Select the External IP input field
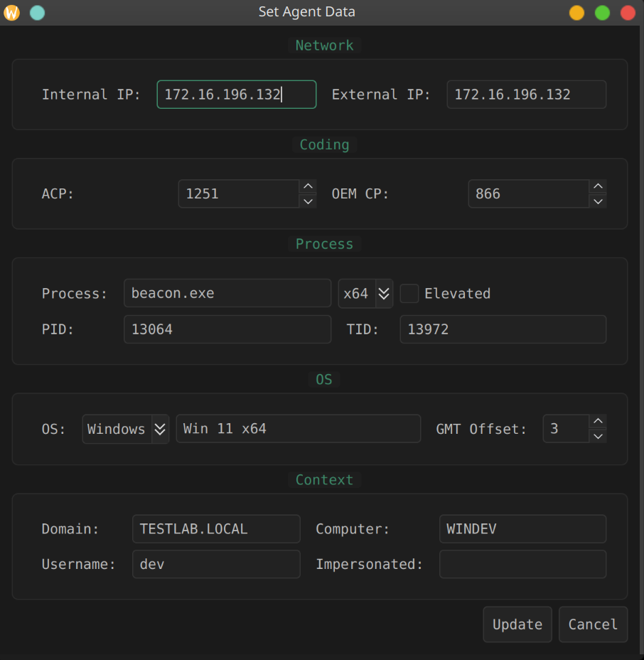644x660 pixels. pyautogui.click(x=526, y=94)
